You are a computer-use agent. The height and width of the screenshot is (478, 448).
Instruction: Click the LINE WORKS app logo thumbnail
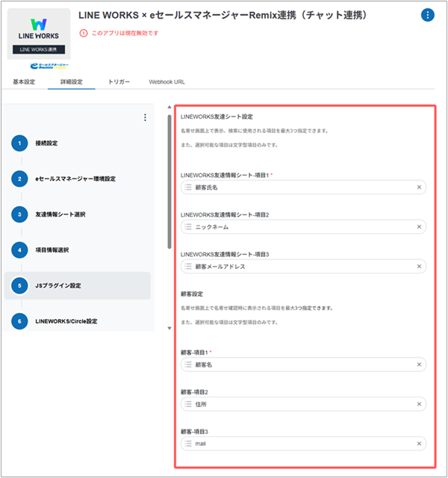(x=39, y=34)
